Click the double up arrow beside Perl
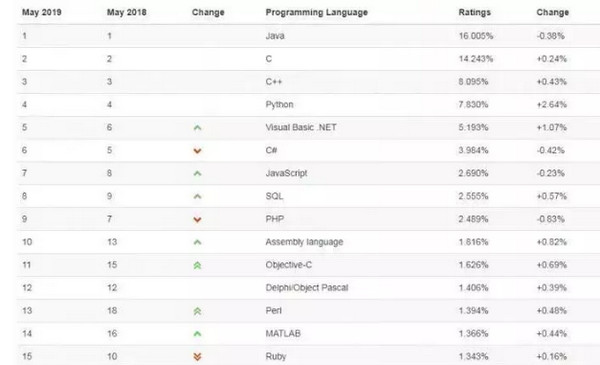The image size is (600, 365). coord(197,311)
